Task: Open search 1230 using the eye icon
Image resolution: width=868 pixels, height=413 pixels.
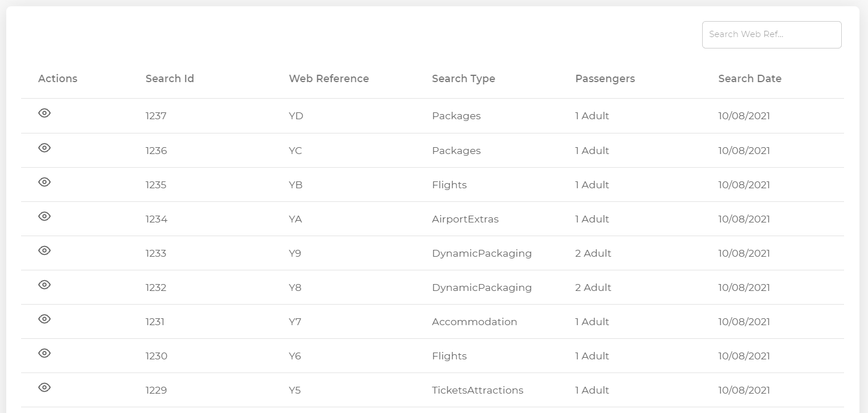Action: tap(44, 353)
